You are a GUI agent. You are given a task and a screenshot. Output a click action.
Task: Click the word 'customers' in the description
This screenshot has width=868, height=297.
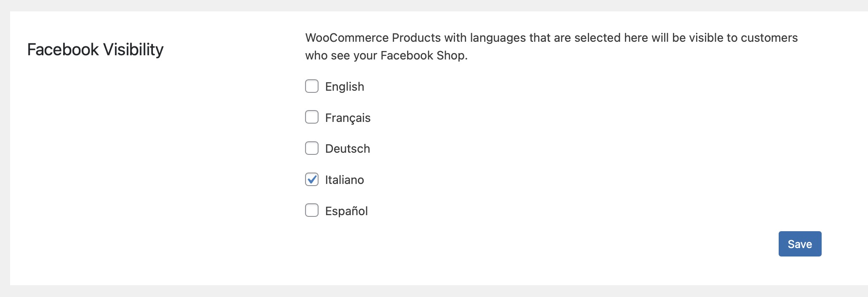(x=769, y=38)
